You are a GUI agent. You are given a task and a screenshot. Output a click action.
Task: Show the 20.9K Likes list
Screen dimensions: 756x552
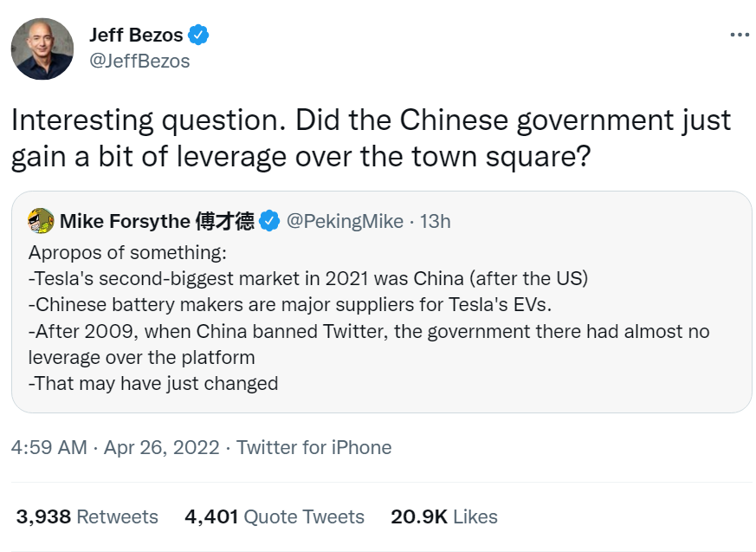click(x=444, y=517)
